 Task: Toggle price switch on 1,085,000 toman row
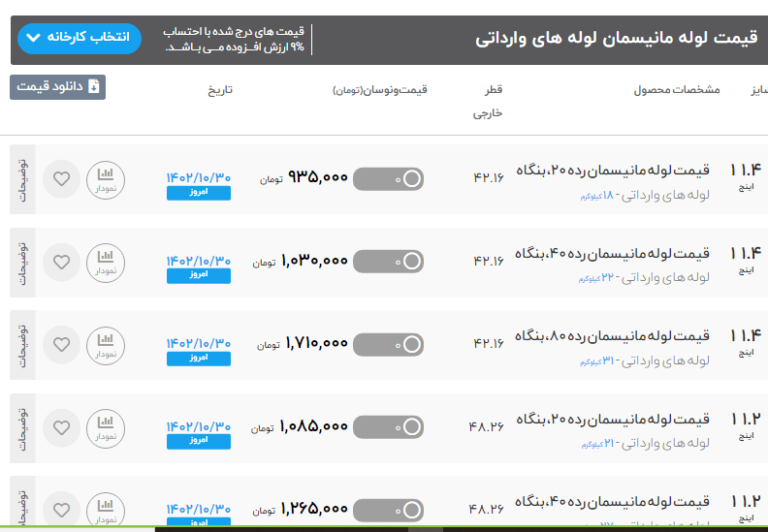pyautogui.click(x=388, y=426)
